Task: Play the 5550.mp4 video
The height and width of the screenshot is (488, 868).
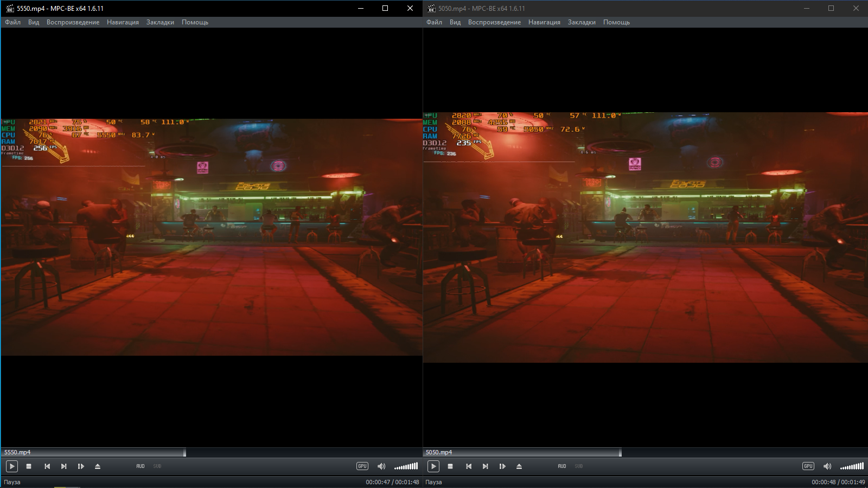Action: [x=12, y=466]
